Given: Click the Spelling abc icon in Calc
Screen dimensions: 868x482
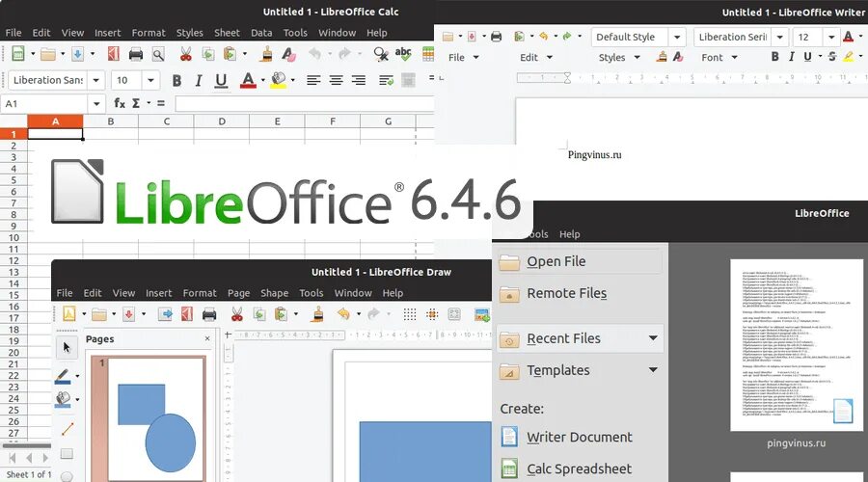Looking at the screenshot, I should pos(403,53).
